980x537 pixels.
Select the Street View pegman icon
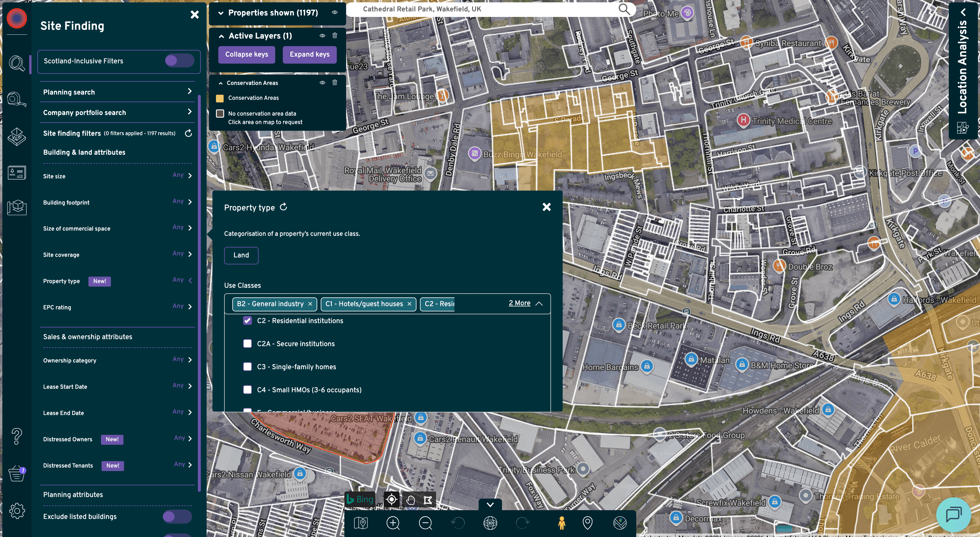coord(562,523)
